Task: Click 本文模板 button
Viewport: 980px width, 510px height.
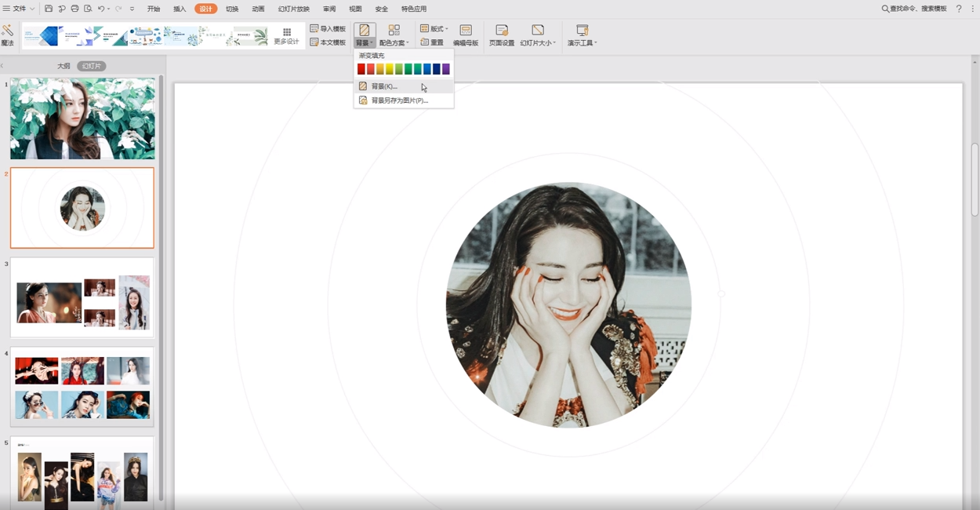Action: pyautogui.click(x=328, y=42)
